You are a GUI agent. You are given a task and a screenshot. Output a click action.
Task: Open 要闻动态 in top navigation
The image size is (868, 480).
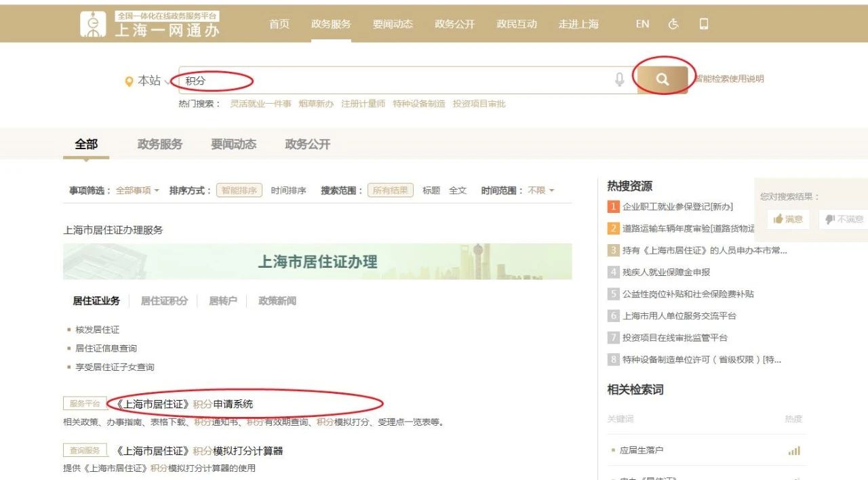(393, 24)
